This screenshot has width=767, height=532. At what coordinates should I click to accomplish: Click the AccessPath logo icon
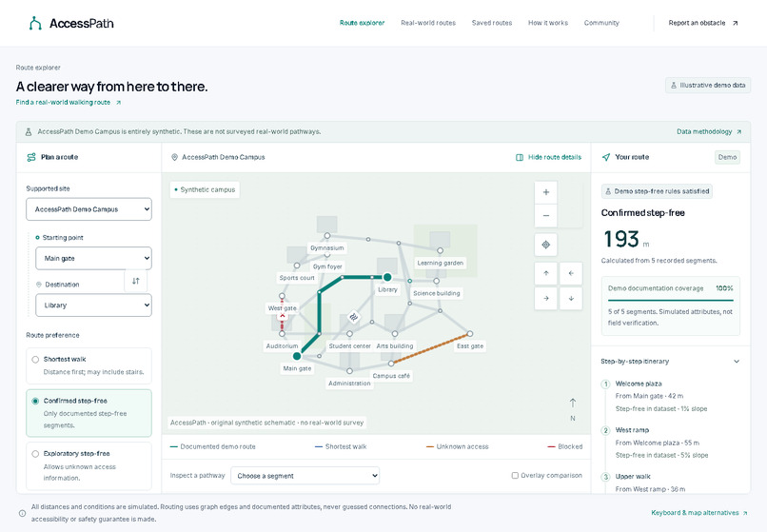click(x=35, y=23)
